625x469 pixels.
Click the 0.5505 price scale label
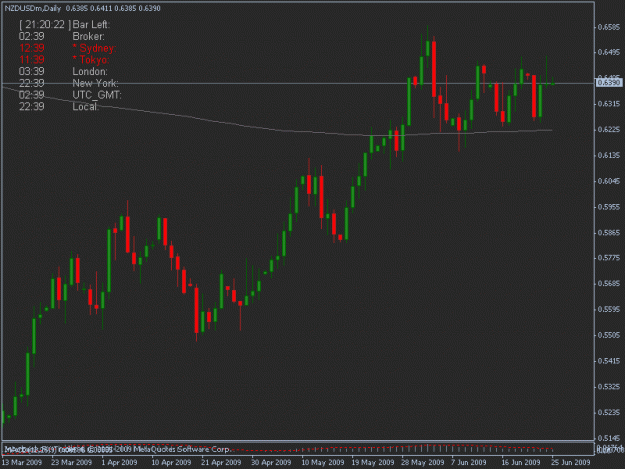click(609, 336)
